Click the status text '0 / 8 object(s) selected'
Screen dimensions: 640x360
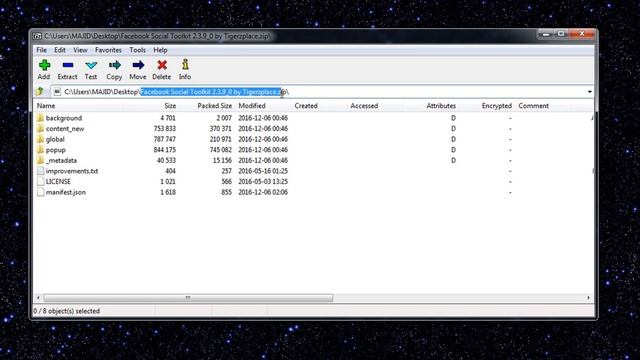click(x=67, y=311)
